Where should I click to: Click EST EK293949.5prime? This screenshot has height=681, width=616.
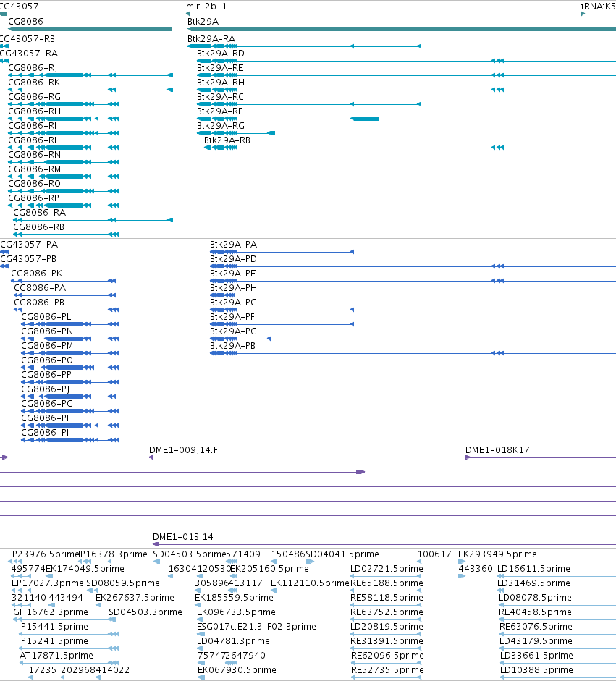point(497,554)
